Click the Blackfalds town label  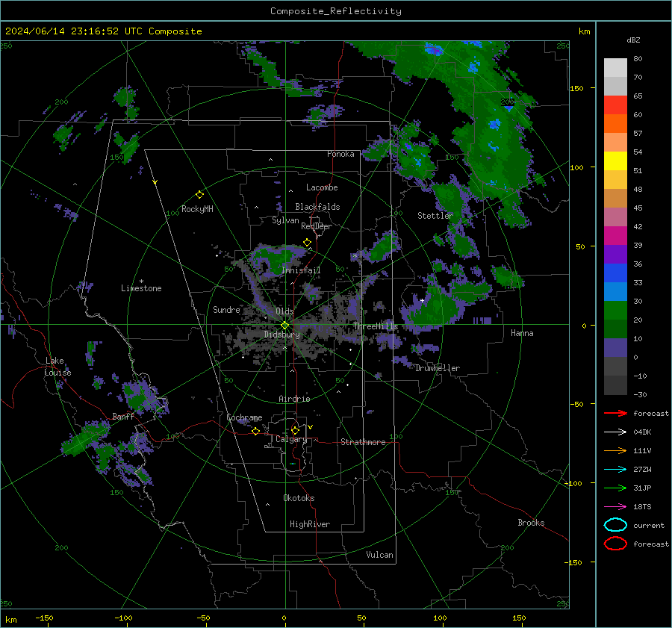tap(317, 207)
